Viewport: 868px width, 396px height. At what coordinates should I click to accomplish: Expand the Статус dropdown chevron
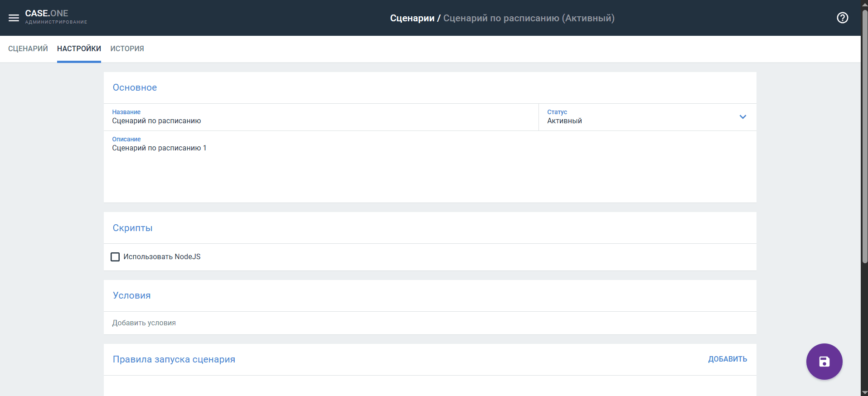(x=742, y=117)
